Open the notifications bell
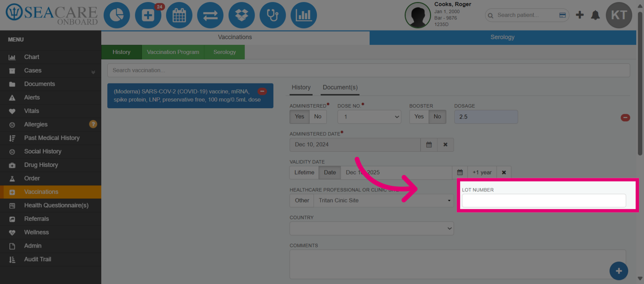The height and width of the screenshot is (284, 644). (595, 15)
